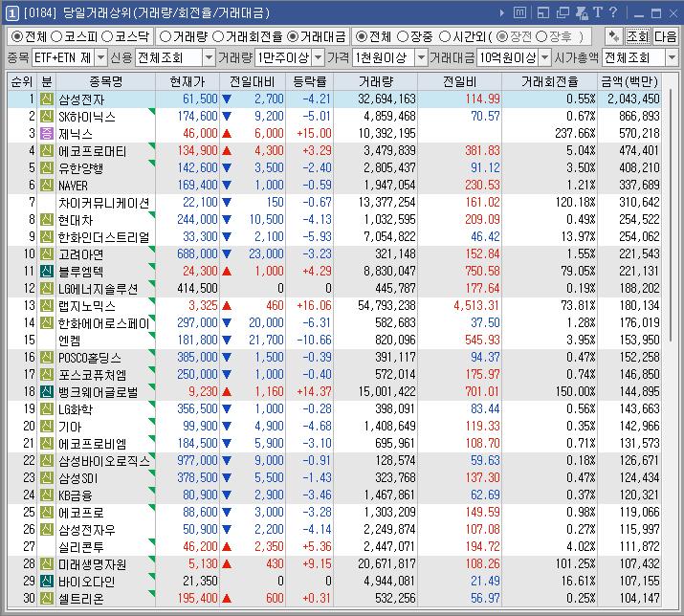Sort by the 종목명 column header
The image size is (684, 616).
pyautogui.click(x=105, y=81)
